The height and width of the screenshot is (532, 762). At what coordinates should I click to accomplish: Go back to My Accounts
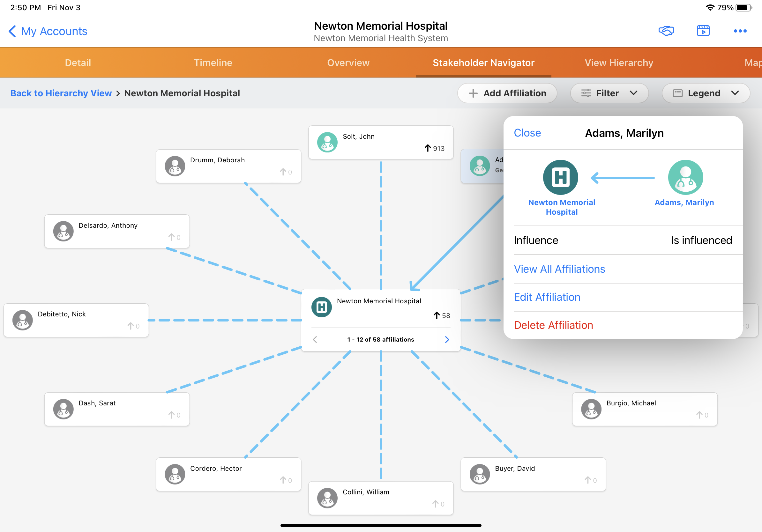[x=48, y=31]
